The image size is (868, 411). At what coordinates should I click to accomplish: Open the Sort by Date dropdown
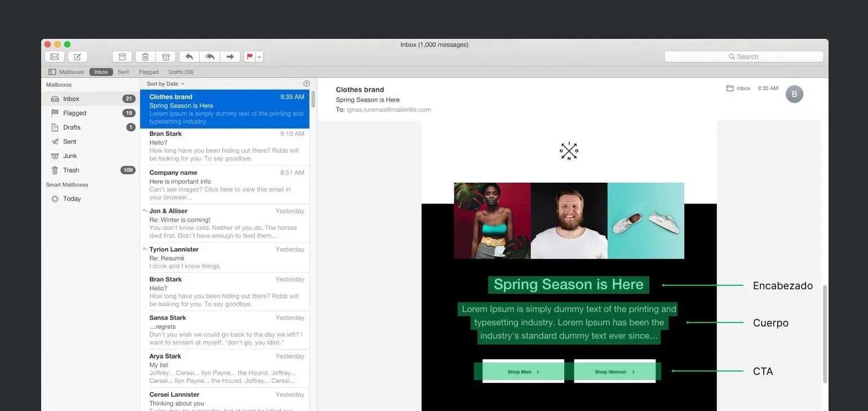tap(166, 84)
